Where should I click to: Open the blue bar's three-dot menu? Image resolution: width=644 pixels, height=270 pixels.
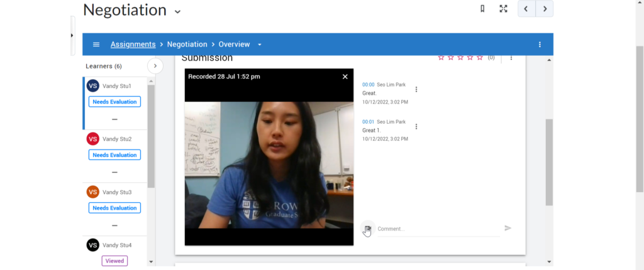click(540, 45)
